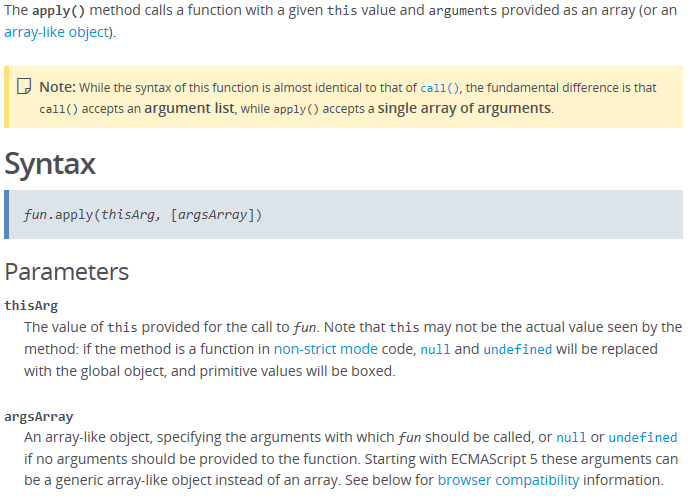Open the browser compatibility link
The height and width of the screenshot is (496, 697).
click(508, 479)
